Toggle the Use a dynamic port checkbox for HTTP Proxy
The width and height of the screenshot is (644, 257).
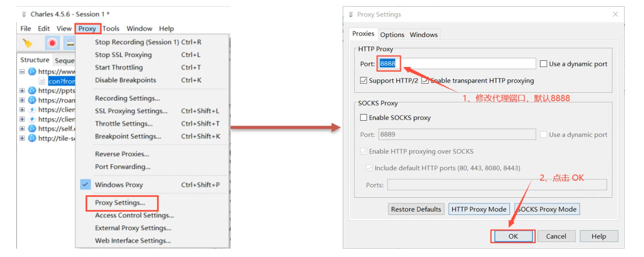pos(544,64)
